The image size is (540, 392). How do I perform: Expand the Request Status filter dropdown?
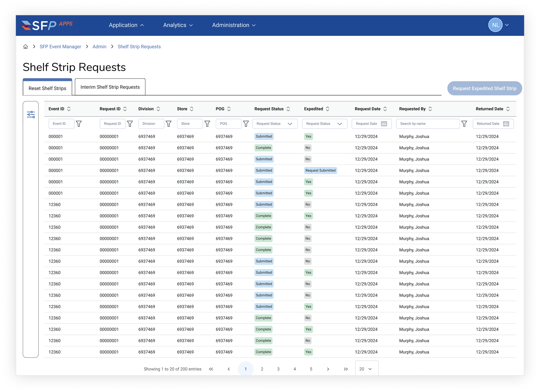(275, 124)
